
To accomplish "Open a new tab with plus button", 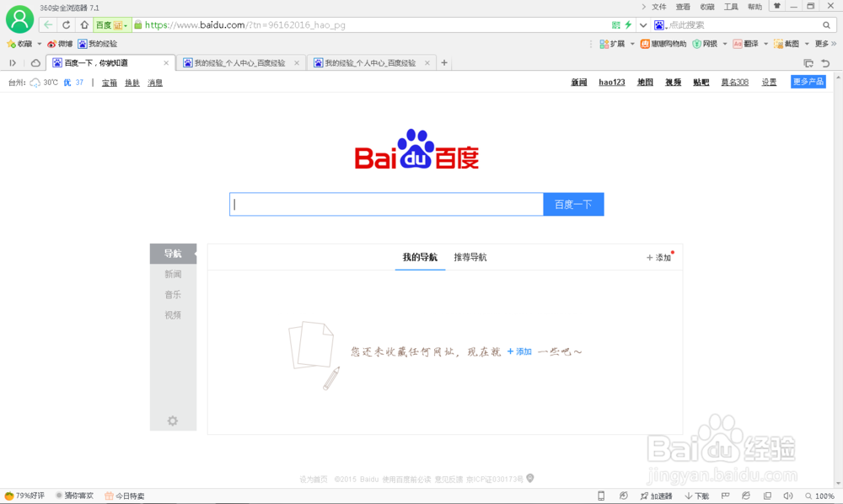I will [x=444, y=63].
